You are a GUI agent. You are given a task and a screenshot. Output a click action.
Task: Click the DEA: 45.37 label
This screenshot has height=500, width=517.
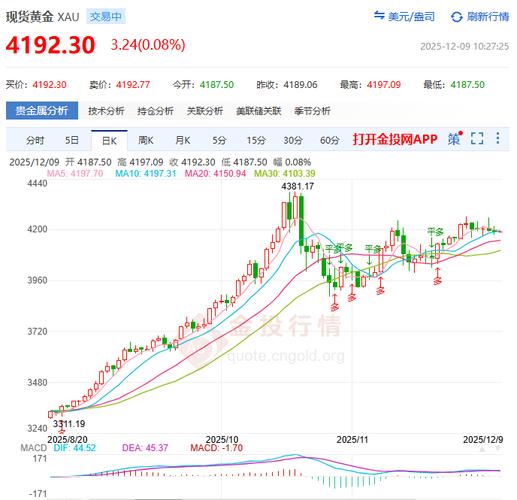pos(145,448)
